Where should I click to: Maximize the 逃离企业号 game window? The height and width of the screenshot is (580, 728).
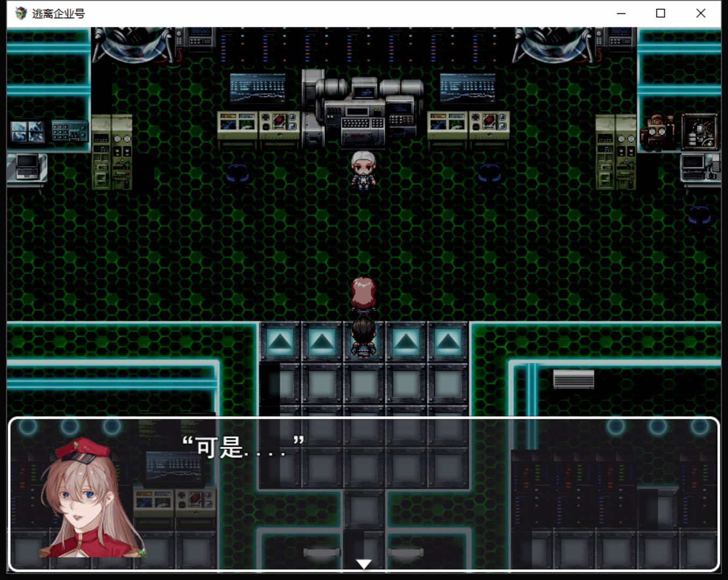(660, 13)
